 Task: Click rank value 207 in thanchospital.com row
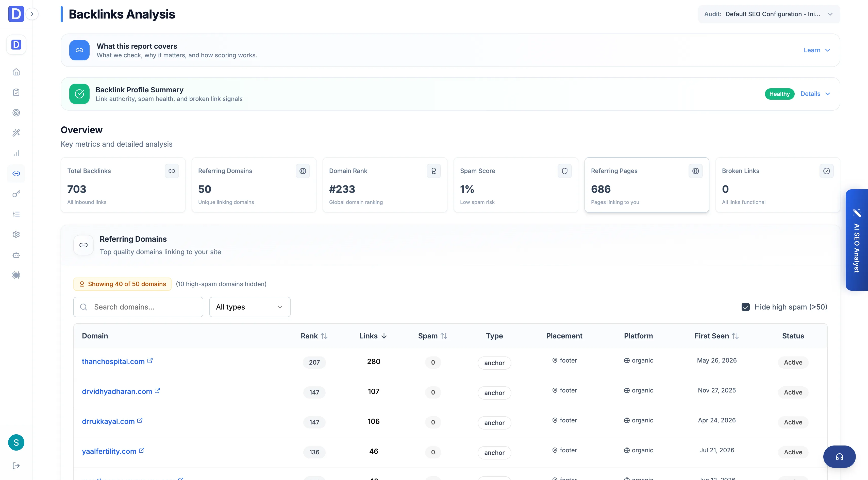point(314,363)
